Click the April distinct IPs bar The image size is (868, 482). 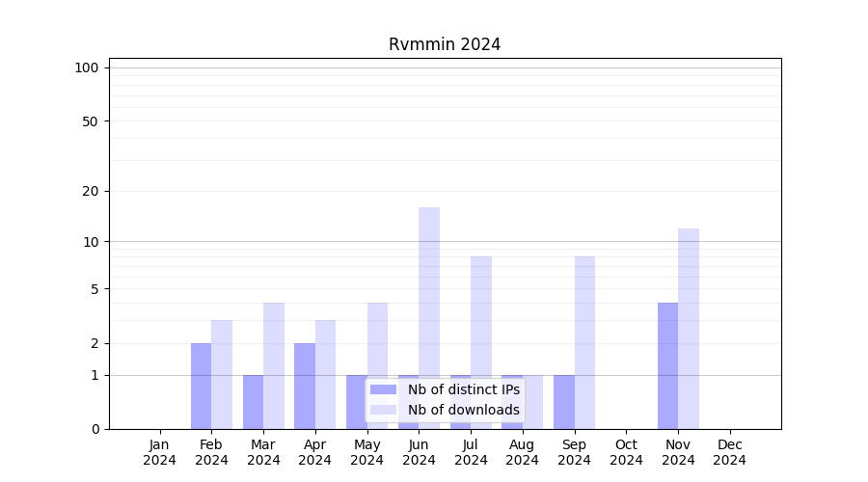pos(305,386)
